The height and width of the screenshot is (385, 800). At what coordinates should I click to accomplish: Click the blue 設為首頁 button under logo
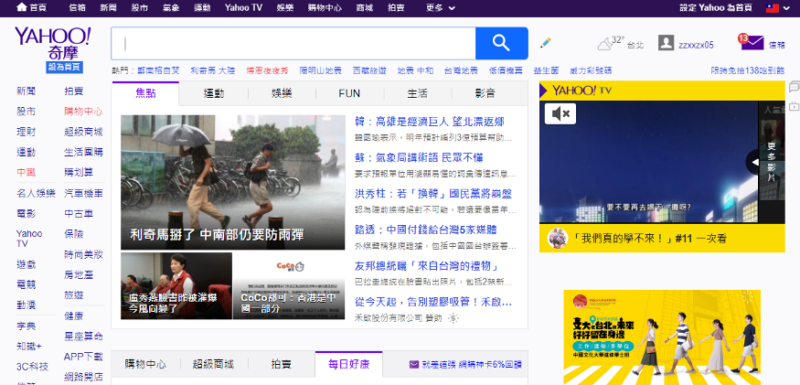tap(64, 67)
